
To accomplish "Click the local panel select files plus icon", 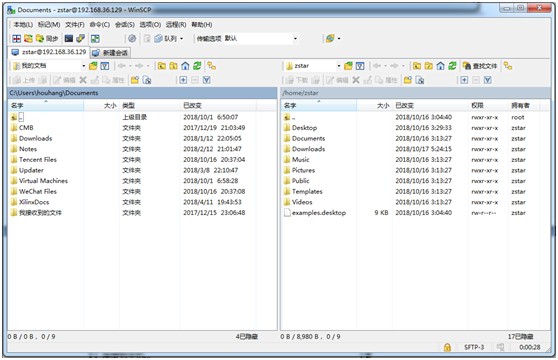I will 183,80.
